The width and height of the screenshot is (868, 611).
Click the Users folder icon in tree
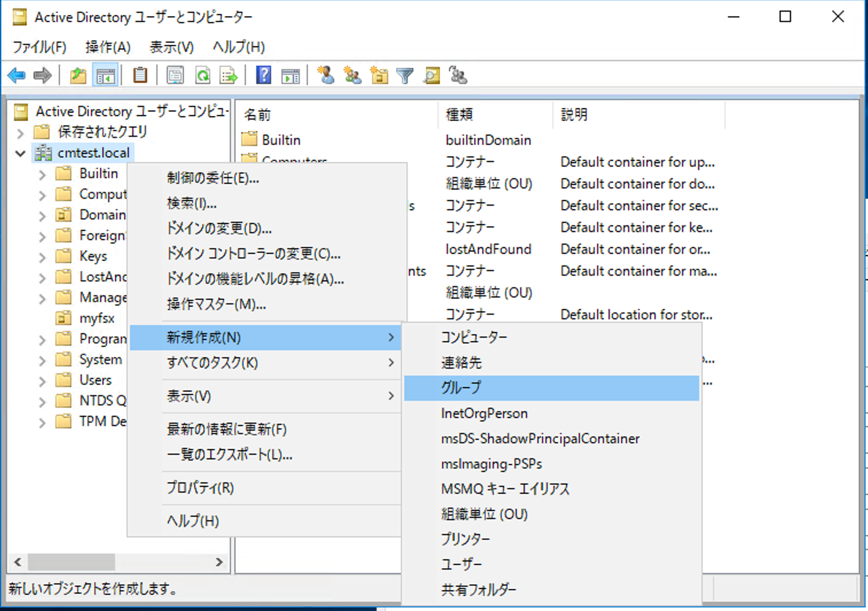click(63, 380)
